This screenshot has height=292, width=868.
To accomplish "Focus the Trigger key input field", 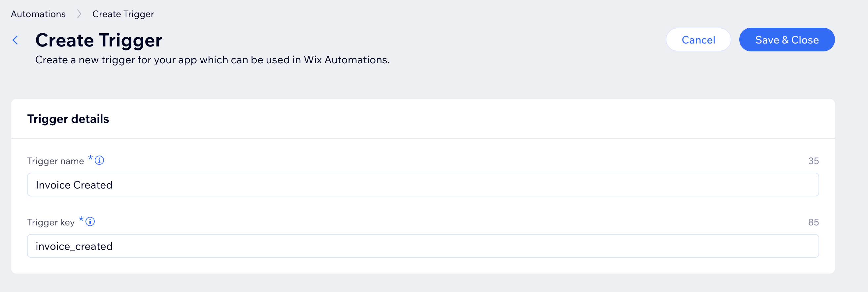I will 422,246.
